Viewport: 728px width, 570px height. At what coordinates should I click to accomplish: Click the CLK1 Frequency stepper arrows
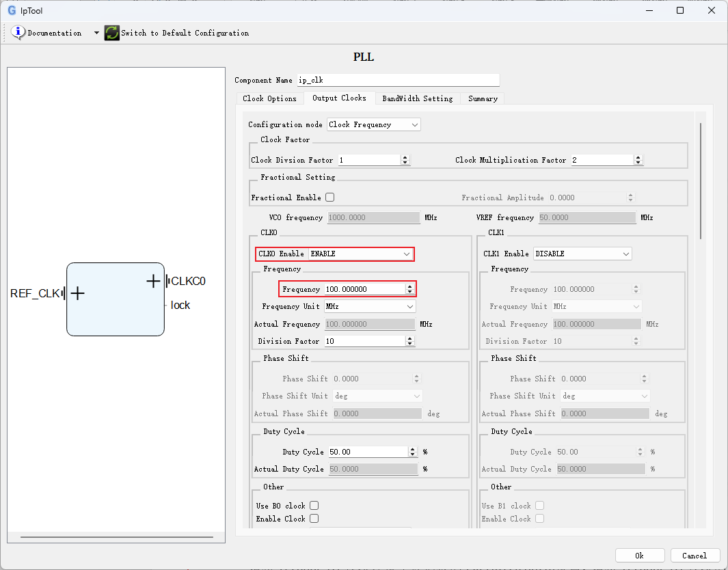click(636, 289)
